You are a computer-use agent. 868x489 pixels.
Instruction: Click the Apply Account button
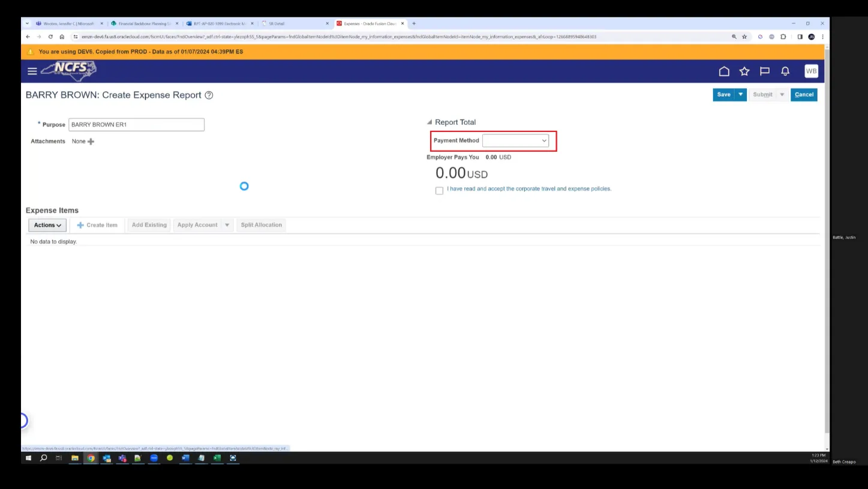tap(197, 225)
